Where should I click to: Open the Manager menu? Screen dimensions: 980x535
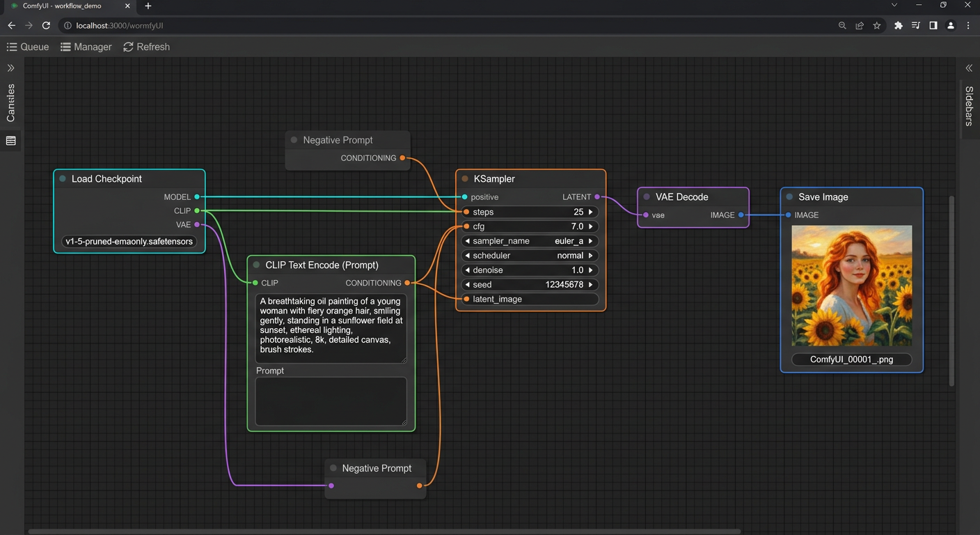[x=86, y=47]
